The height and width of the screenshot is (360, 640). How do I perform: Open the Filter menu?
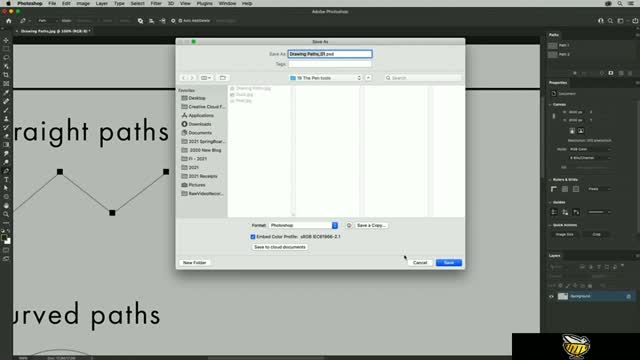coord(156,3)
